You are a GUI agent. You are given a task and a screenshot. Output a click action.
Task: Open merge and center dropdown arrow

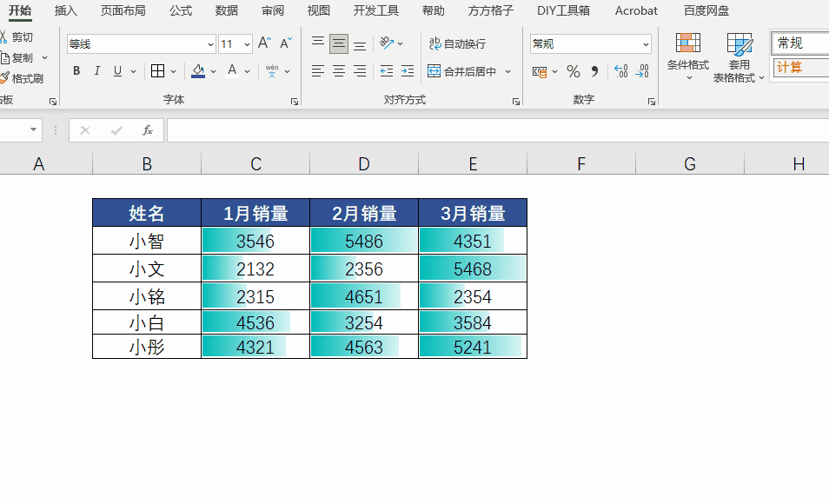pos(508,71)
